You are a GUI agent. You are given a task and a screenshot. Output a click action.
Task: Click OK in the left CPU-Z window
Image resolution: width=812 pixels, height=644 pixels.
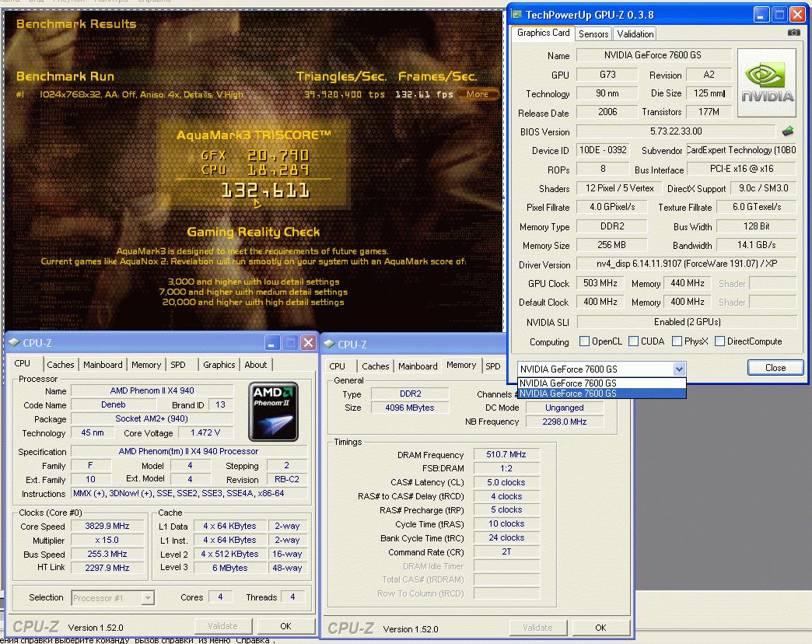click(285, 626)
